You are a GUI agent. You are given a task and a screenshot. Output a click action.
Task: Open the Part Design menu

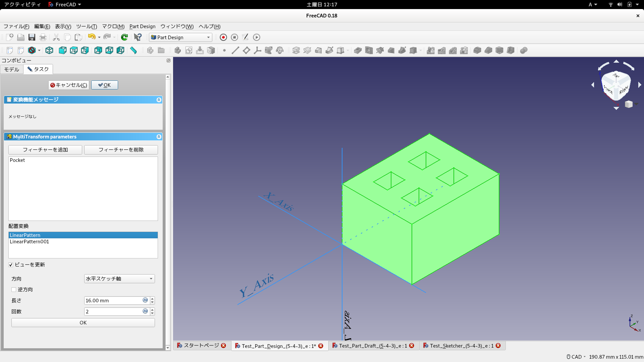pyautogui.click(x=142, y=26)
